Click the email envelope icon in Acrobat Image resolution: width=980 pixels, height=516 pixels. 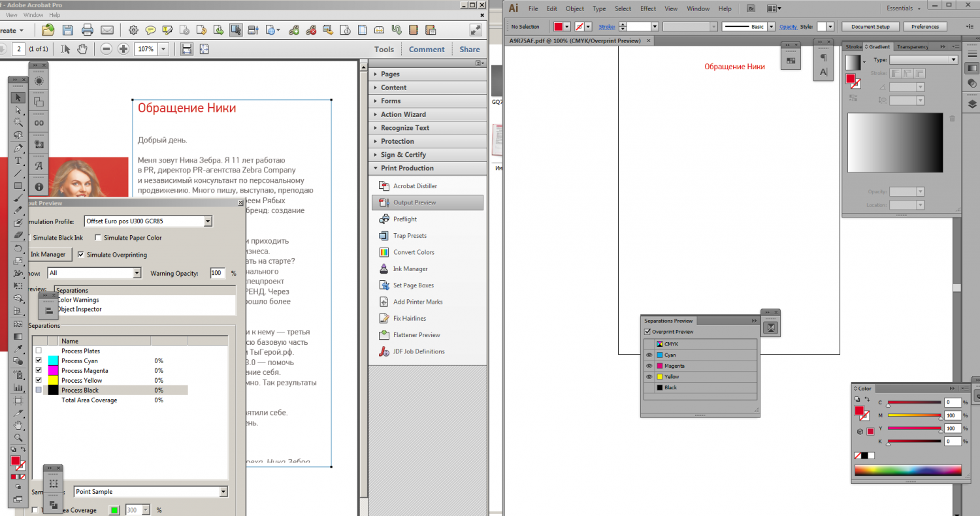click(x=106, y=30)
